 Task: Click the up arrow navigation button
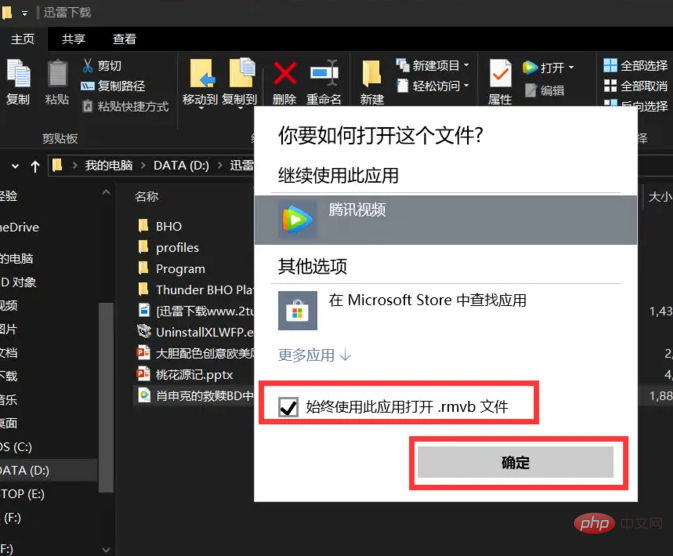pos(35,166)
